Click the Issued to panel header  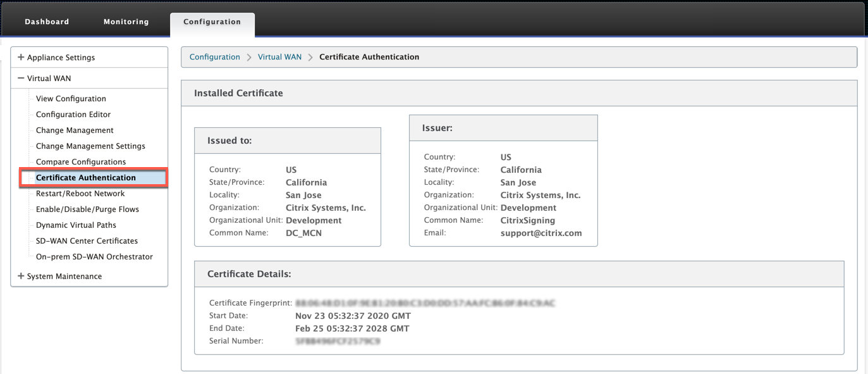[x=288, y=140]
